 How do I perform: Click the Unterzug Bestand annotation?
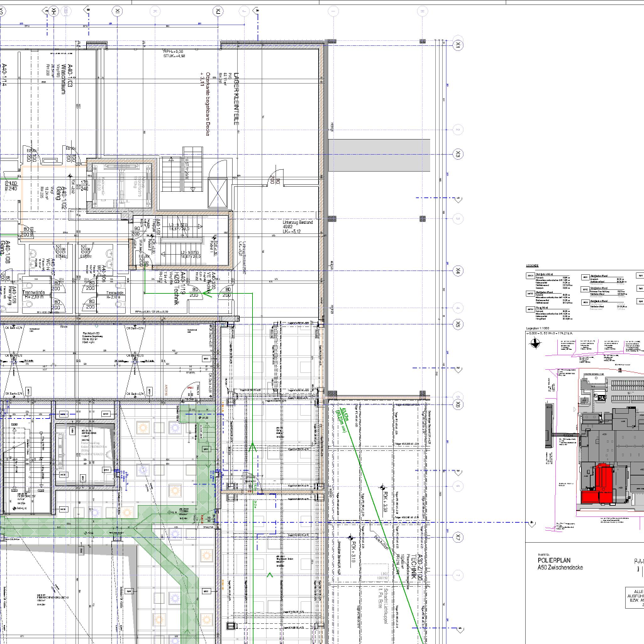pos(297,226)
